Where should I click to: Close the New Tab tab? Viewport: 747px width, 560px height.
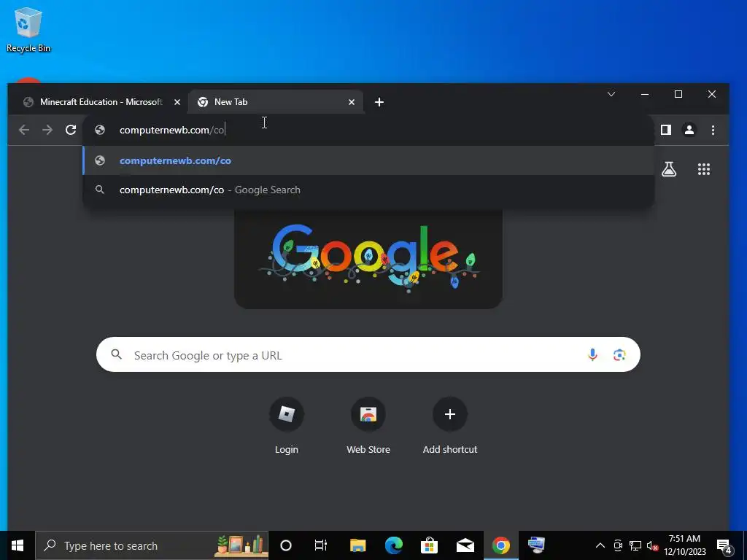tap(352, 102)
